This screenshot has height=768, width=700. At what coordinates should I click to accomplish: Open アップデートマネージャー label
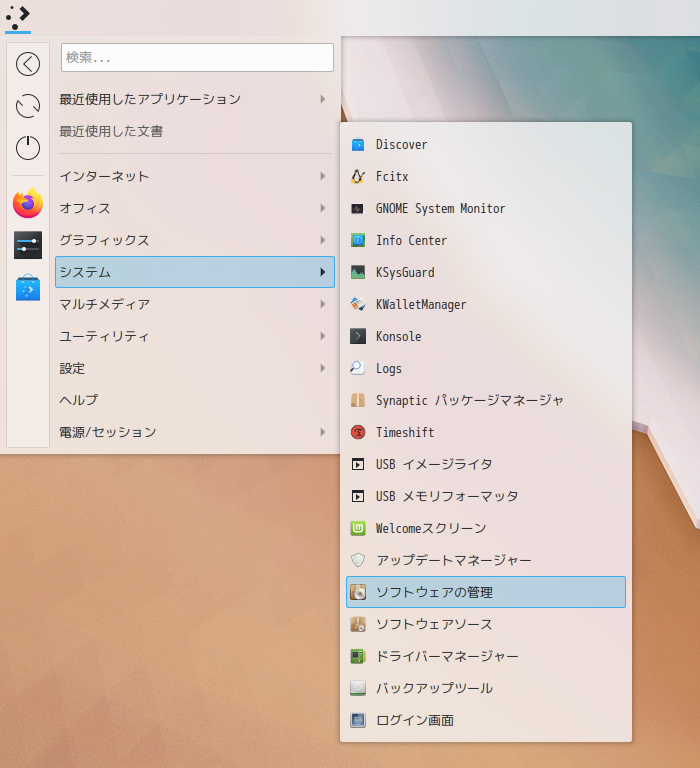click(454, 560)
